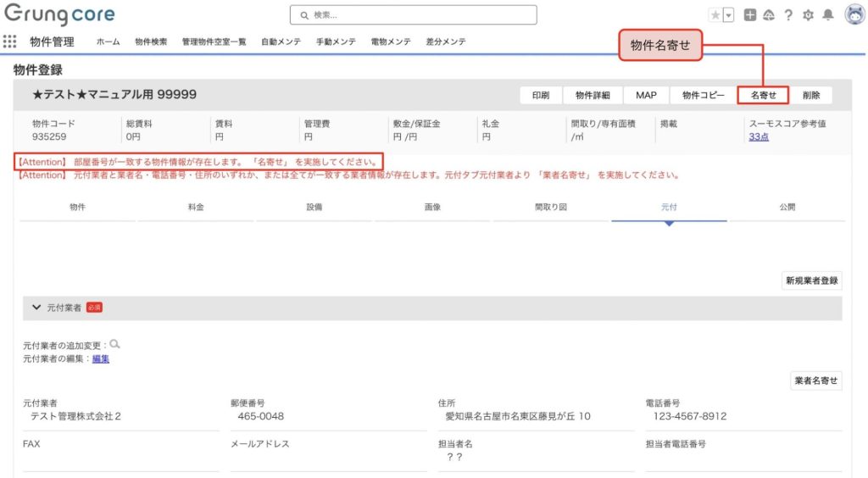Switch to the 料金 tab
Image resolution: width=868 pixels, height=478 pixels.
tap(196, 207)
